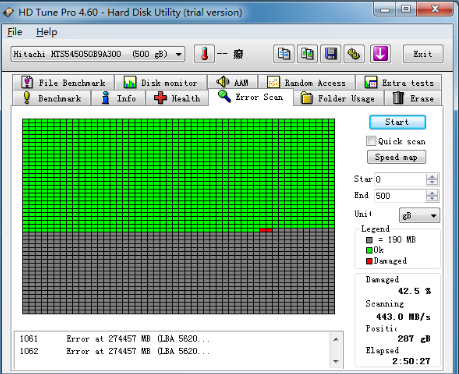Click the error log scroll down arrow

[336, 361]
